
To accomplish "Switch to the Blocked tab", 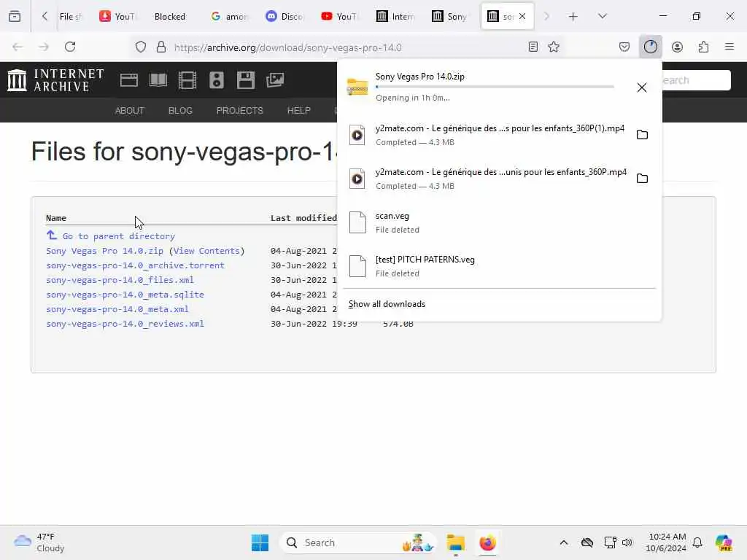I will [x=169, y=17].
